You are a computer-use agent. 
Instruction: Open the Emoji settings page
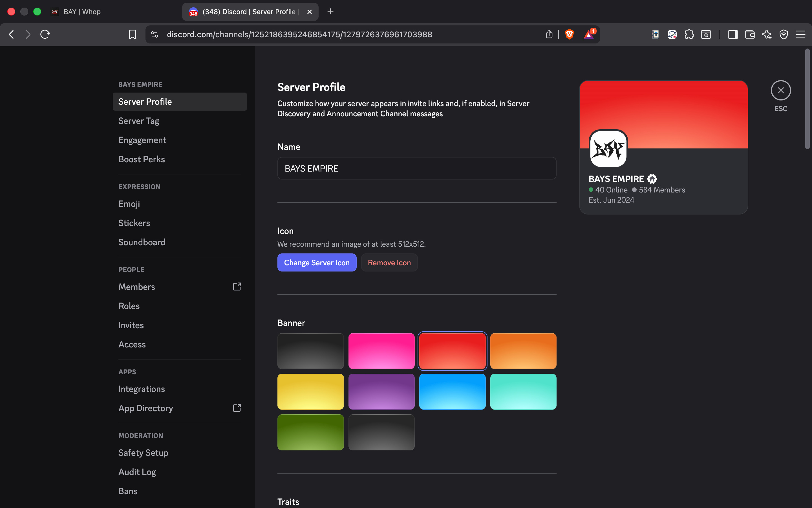pyautogui.click(x=180, y=203)
